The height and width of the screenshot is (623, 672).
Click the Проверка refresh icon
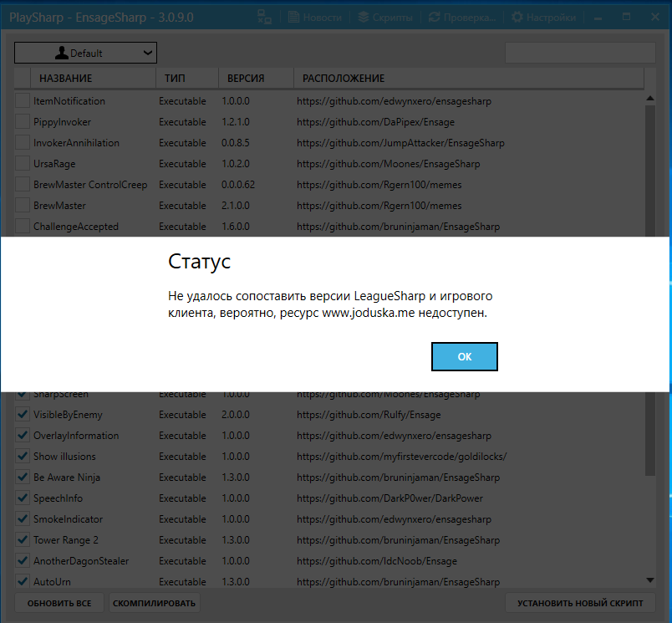tap(434, 18)
